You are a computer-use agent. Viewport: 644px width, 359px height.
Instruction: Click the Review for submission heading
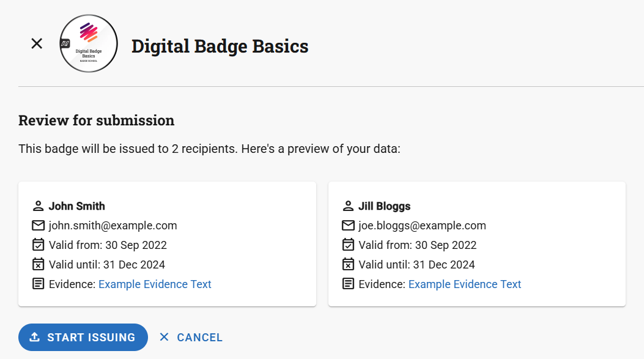96,120
